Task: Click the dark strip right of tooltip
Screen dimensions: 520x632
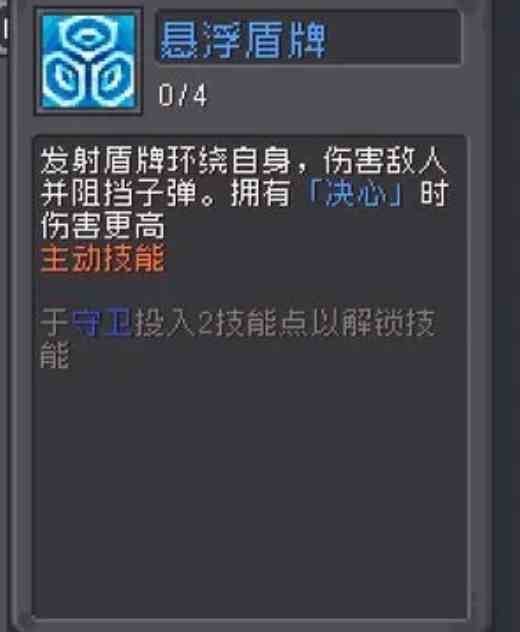Action: (x=507, y=316)
